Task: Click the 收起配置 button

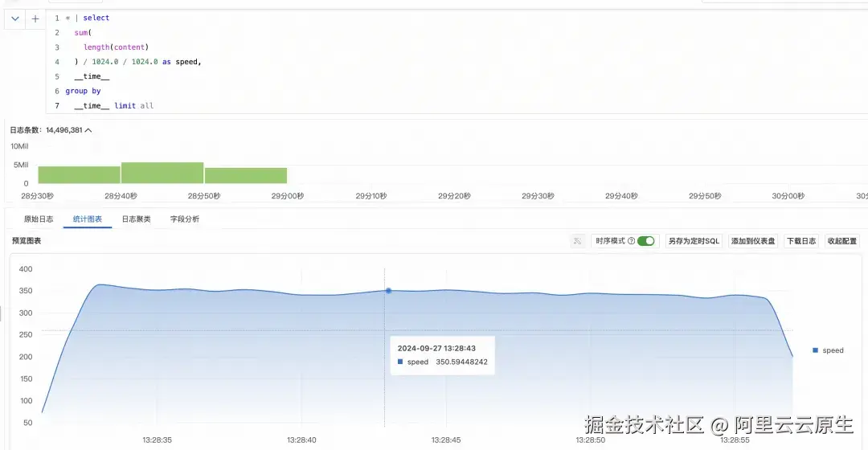Action: pyautogui.click(x=842, y=241)
